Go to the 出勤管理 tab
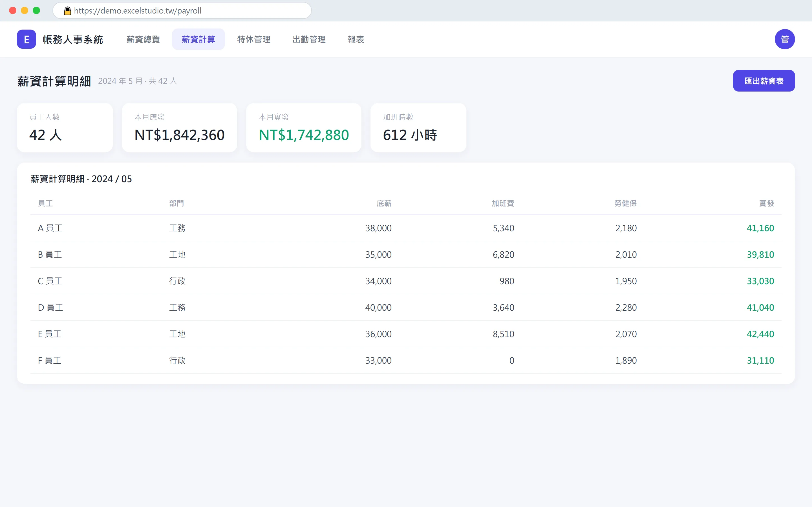Screen dimensions: 812x507 click(x=309, y=39)
